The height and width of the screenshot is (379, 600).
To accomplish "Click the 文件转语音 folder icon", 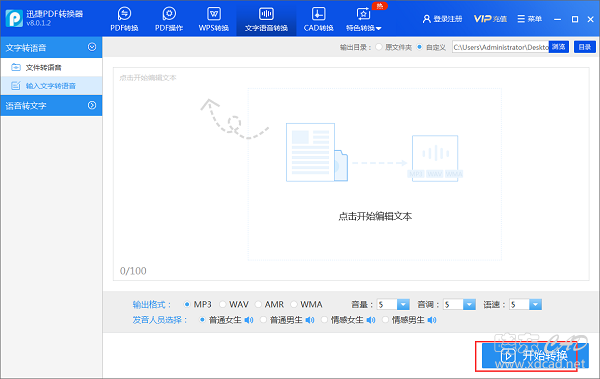I will (x=16, y=67).
